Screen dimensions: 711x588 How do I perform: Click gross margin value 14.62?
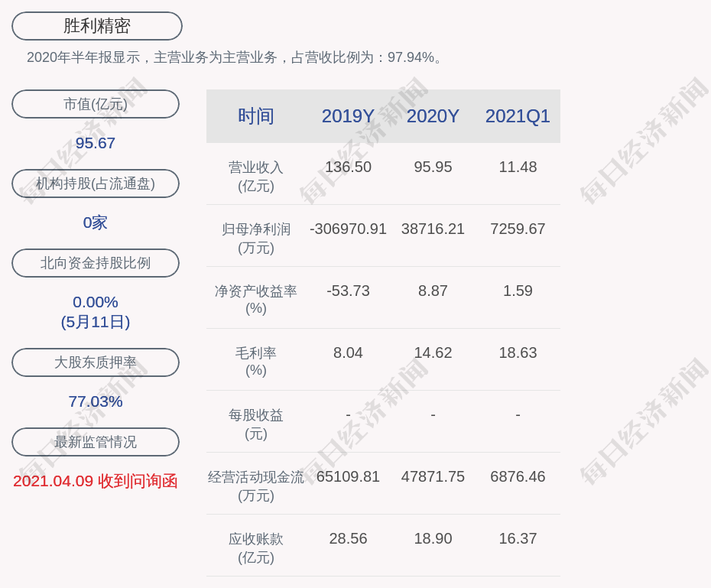[433, 352]
